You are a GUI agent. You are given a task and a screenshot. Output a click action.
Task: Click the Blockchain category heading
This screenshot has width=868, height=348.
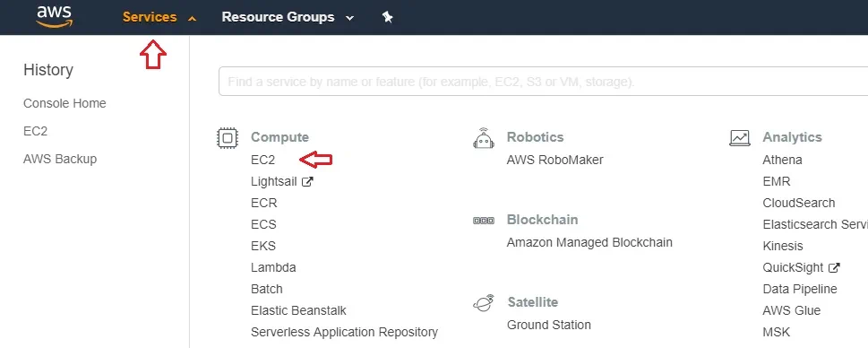[x=543, y=220]
